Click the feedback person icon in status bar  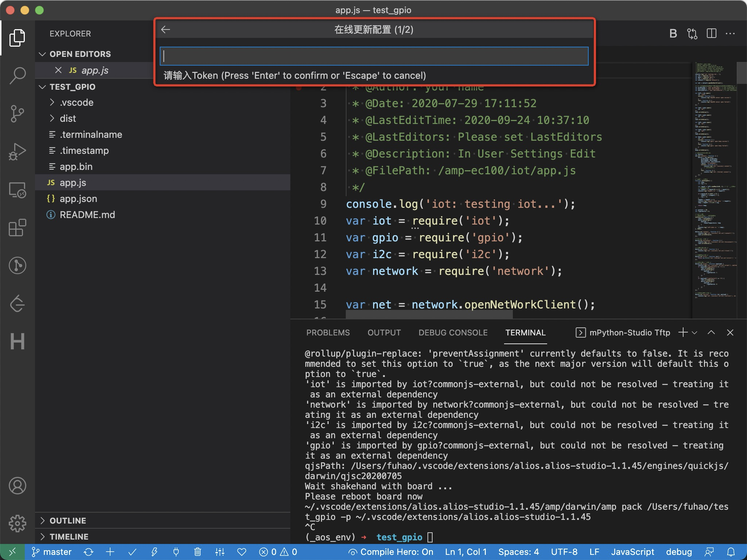709,552
